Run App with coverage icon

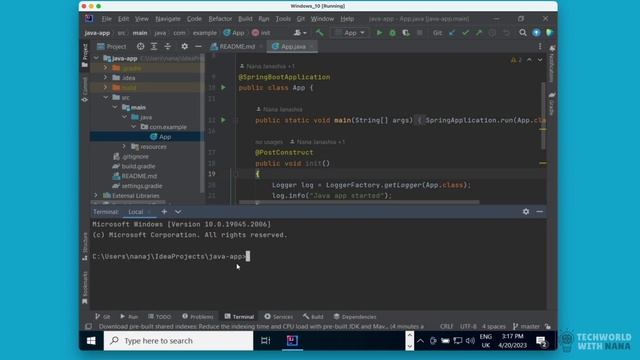[x=406, y=33]
